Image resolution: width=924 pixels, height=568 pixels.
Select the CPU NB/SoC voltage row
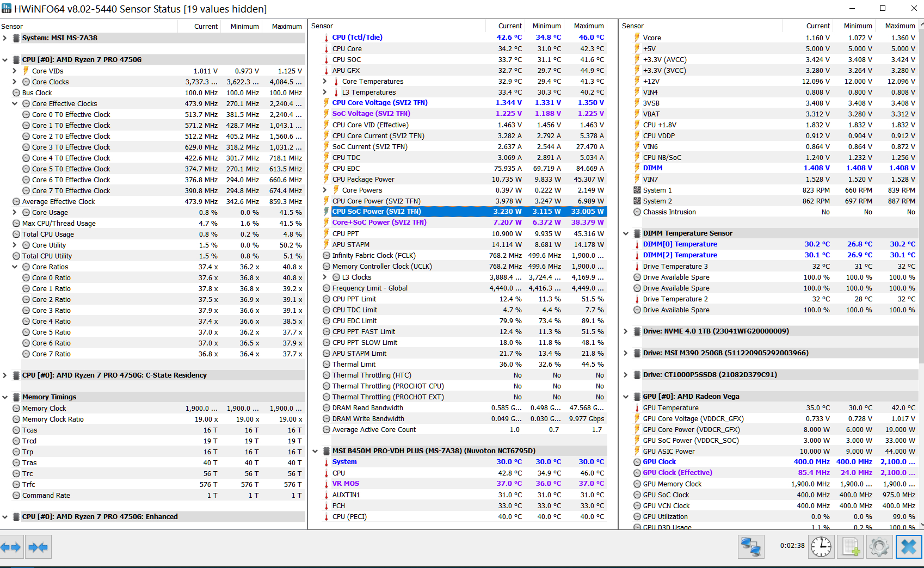tap(775, 158)
